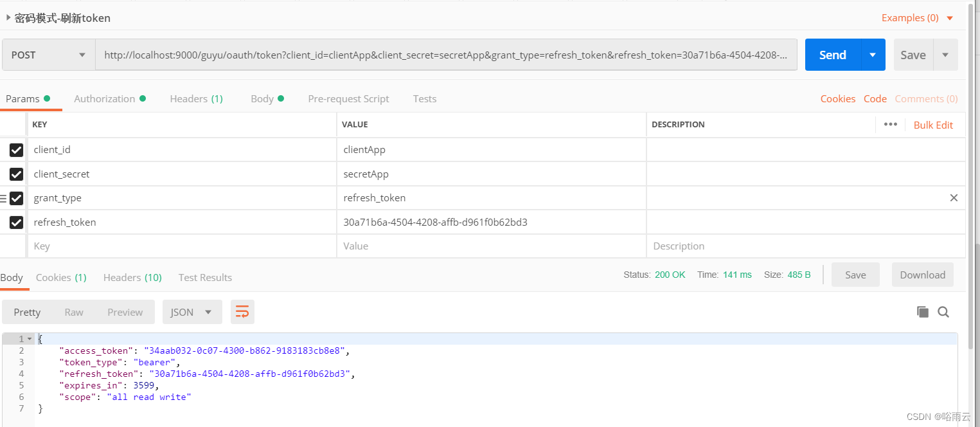The image size is (980, 427).
Task: Download the response
Action: pyautogui.click(x=923, y=275)
